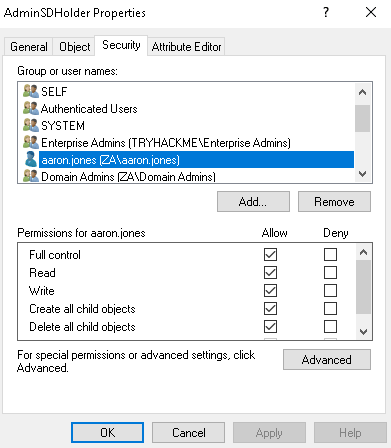
Task: Open the Advanced security settings
Action: tap(327, 360)
